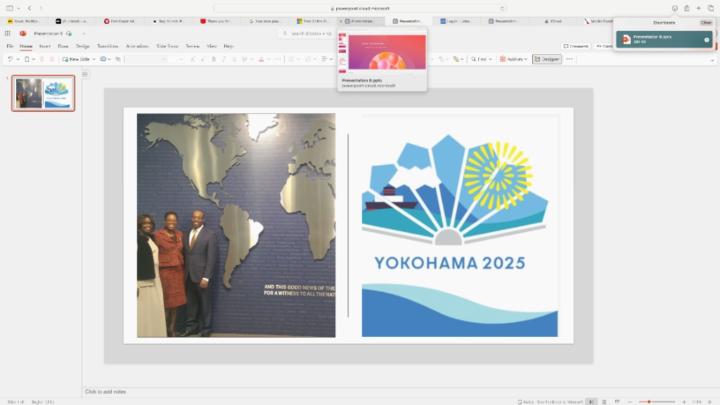The height and width of the screenshot is (405, 720).
Task: Open the Insert ribbon tab
Action: (44, 46)
